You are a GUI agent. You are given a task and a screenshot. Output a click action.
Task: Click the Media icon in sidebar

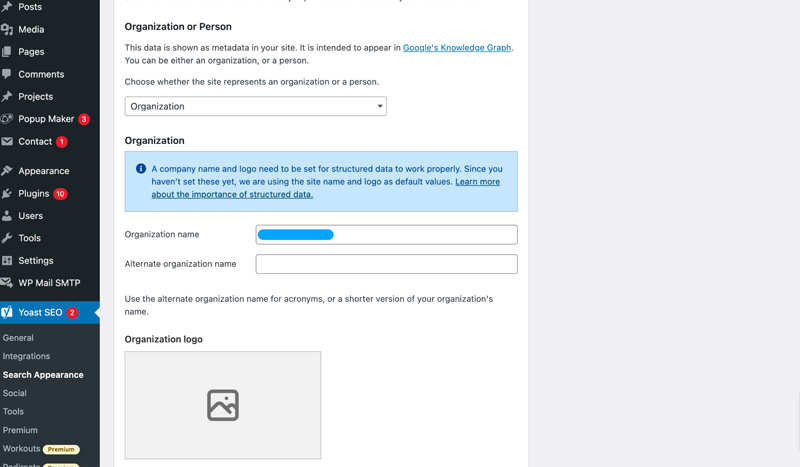[x=7, y=30]
